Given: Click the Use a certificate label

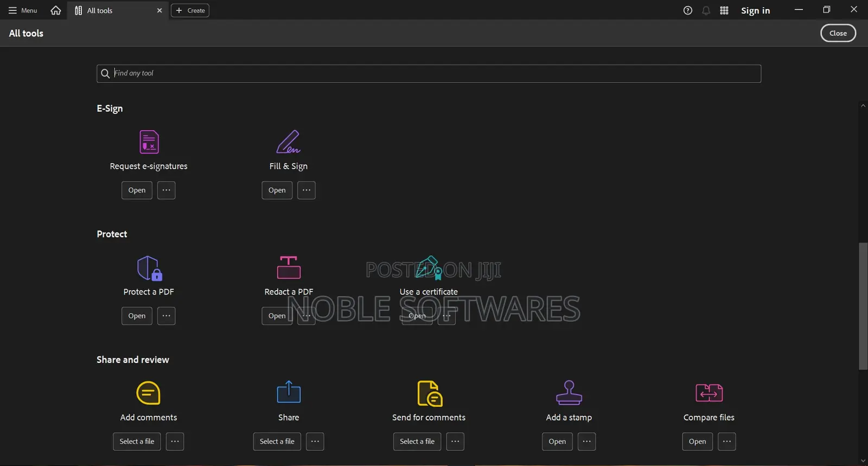Looking at the screenshot, I should (429, 292).
